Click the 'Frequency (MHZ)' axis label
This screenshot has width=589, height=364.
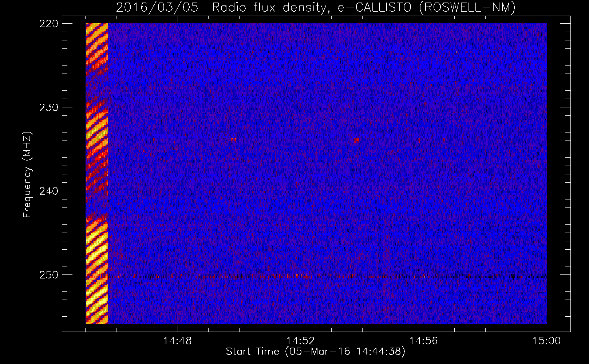tap(27, 175)
